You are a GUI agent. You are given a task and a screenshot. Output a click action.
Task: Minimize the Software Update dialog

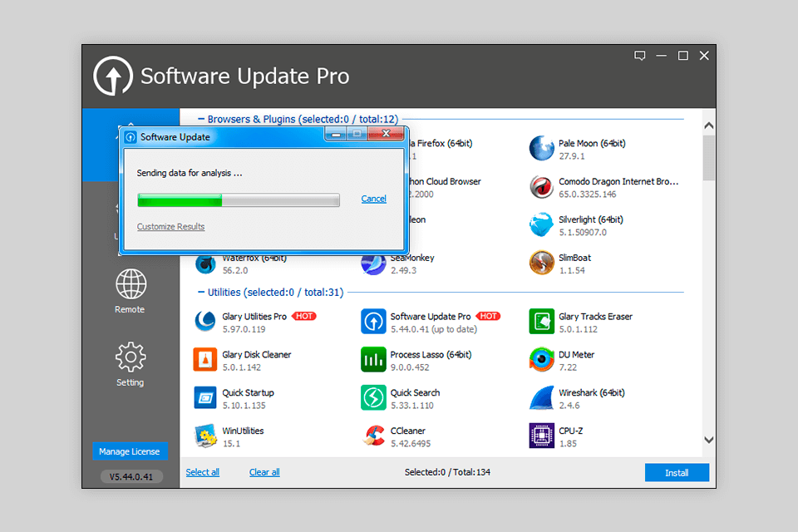pyautogui.click(x=336, y=134)
